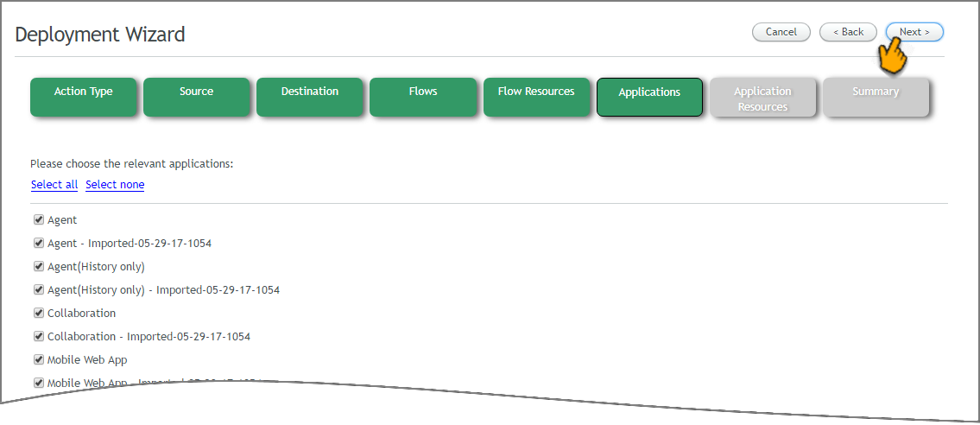Open the Flows step
Viewport: 980px width, 425px height.
click(423, 97)
